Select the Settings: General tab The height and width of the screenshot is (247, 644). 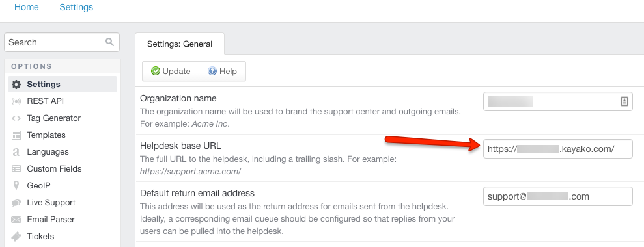click(180, 44)
